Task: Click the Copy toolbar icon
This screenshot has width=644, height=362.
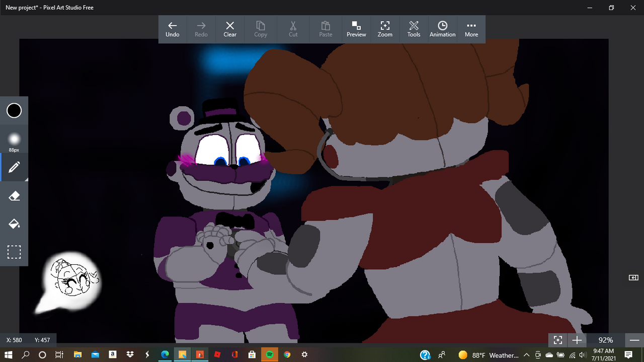Action: click(x=261, y=29)
